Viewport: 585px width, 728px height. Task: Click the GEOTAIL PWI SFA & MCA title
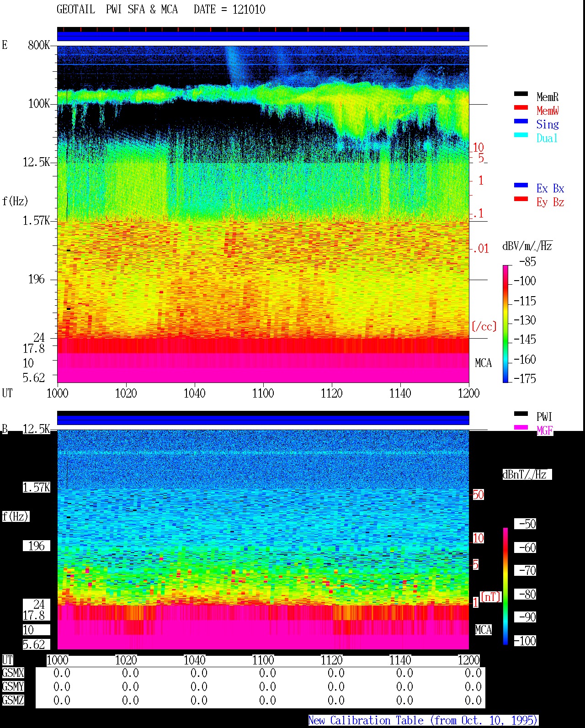[117, 10]
